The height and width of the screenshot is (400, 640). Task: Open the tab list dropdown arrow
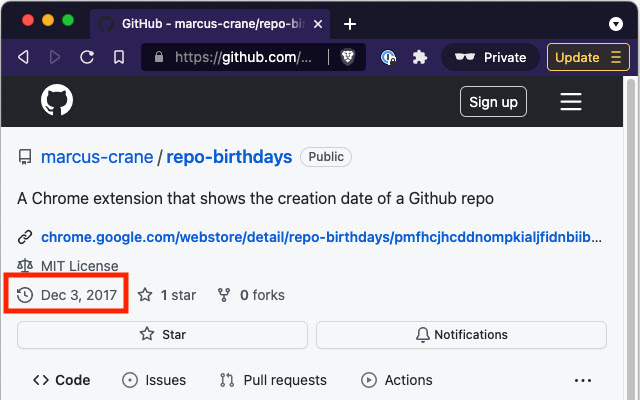(616, 24)
